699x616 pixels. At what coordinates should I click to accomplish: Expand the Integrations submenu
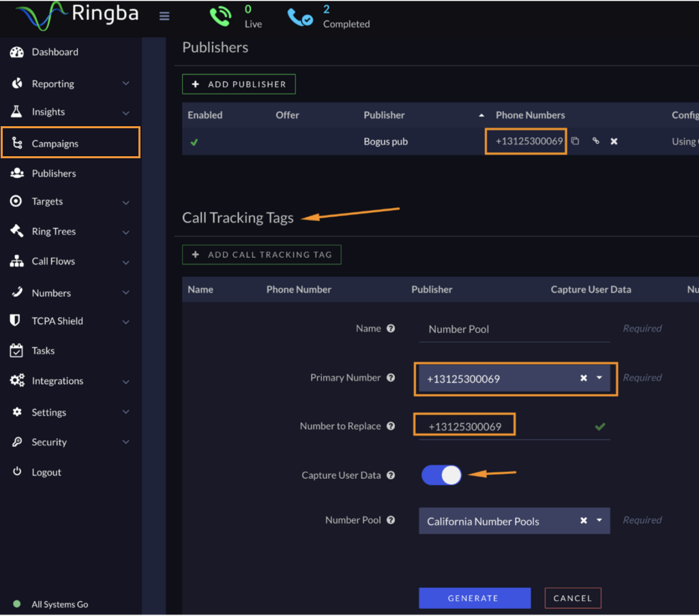(126, 382)
